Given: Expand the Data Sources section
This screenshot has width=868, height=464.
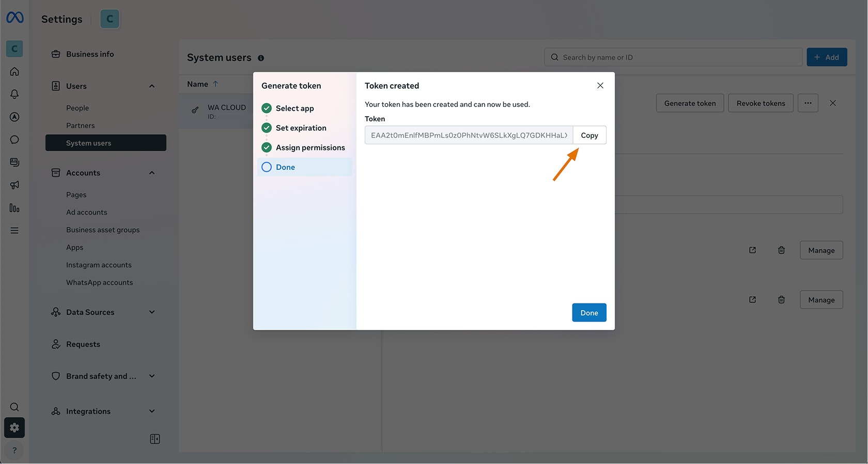Looking at the screenshot, I should pyautogui.click(x=152, y=312).
